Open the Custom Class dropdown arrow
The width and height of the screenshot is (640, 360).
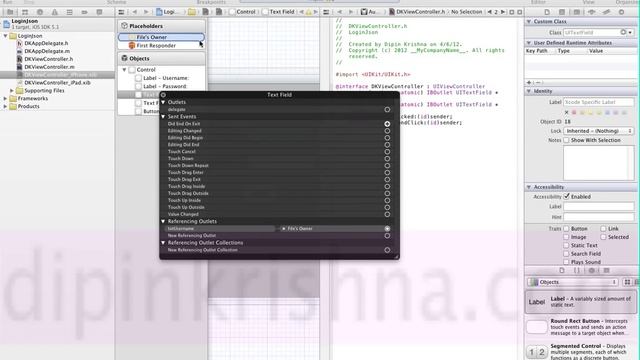click(x=630, y=33)
